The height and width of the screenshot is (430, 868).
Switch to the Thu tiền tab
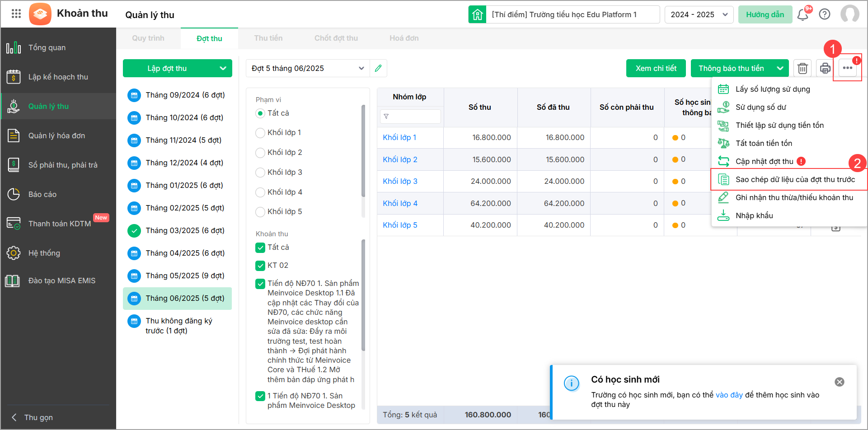coord(268,38)
